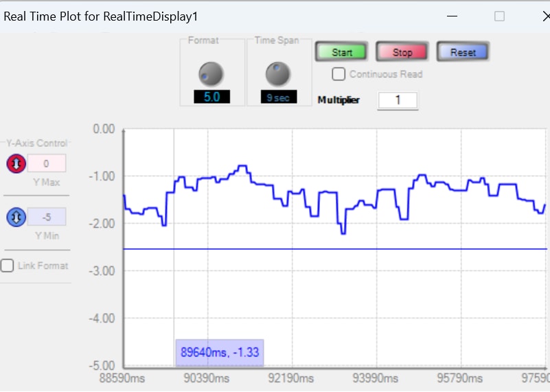Maximize the Real Time Plot window
550x392 pixels.
coord(499,16)
